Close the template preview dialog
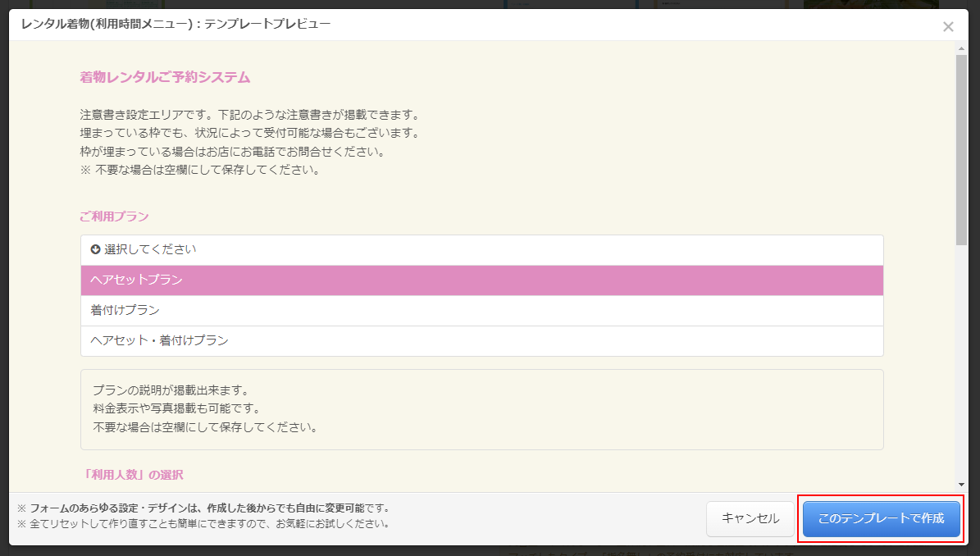980x556 pixels. coord(948,26)
